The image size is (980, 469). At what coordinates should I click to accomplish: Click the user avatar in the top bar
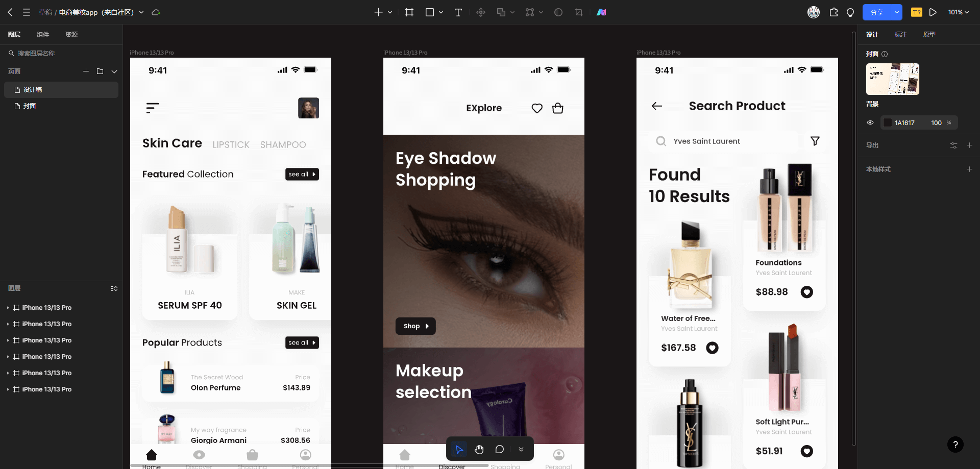(x=814, y=12)
